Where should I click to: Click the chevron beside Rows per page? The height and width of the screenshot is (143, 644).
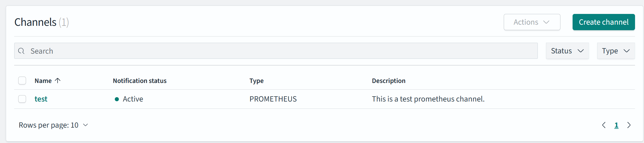click(85, 125)
